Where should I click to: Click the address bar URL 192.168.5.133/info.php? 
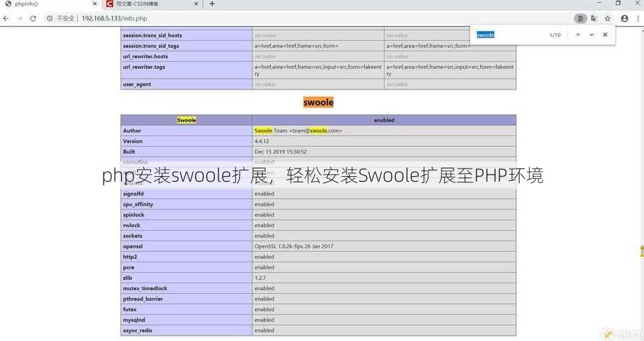click(x=114, y=19)
